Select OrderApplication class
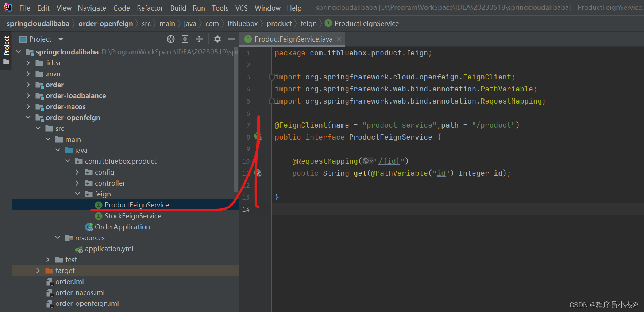The height and width of the screenshot is (312, 644). coord(125,227)
